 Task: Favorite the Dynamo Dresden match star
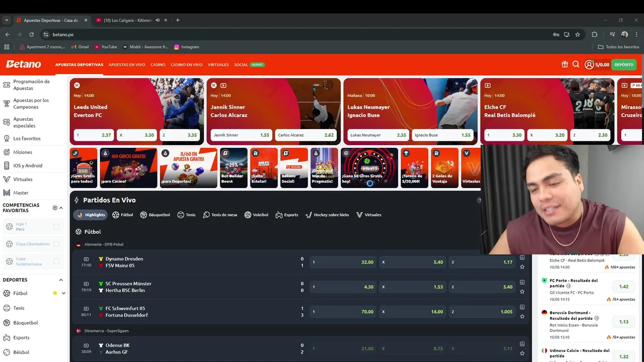522,267
